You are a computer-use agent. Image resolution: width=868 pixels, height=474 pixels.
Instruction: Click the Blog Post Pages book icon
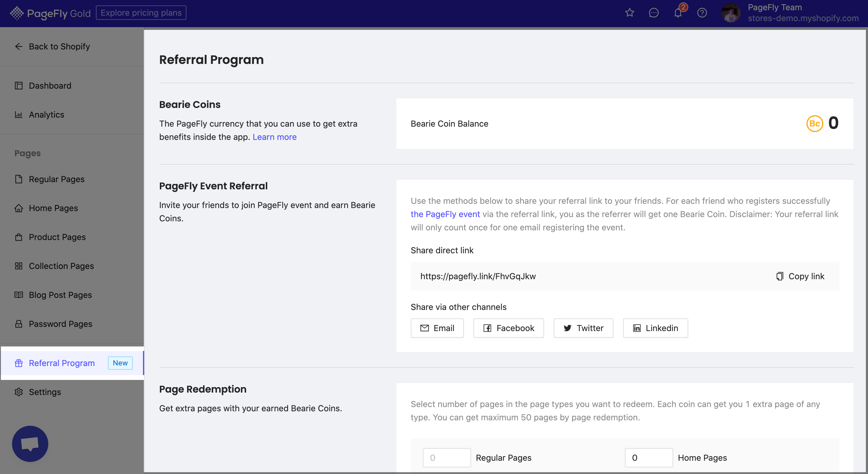[x=18, y=295]
